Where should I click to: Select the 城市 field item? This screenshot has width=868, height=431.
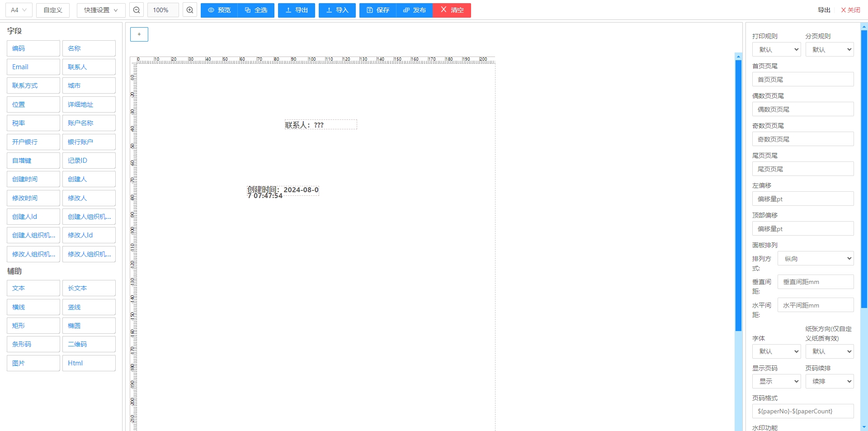click(x=89, y=85)
